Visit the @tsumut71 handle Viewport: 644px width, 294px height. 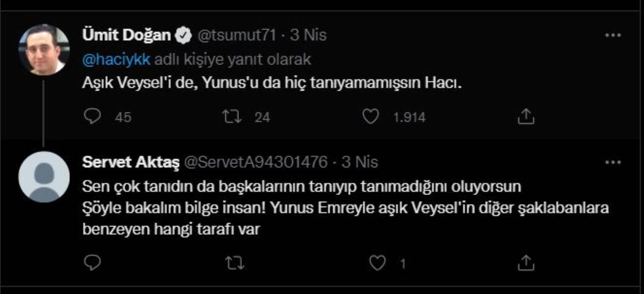pos(235,35)
